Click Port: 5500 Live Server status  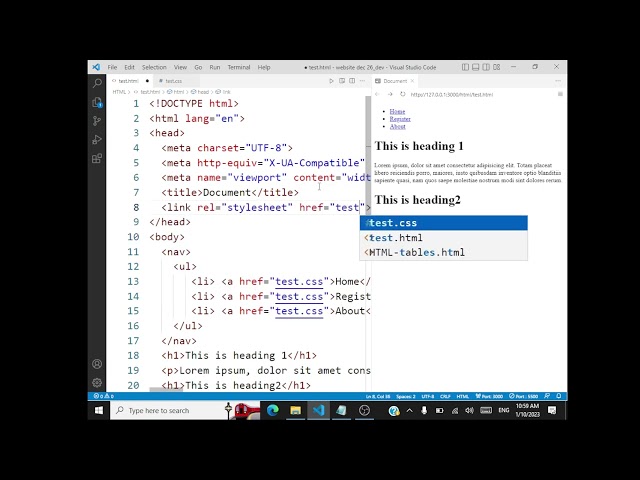tap(524, 396)
